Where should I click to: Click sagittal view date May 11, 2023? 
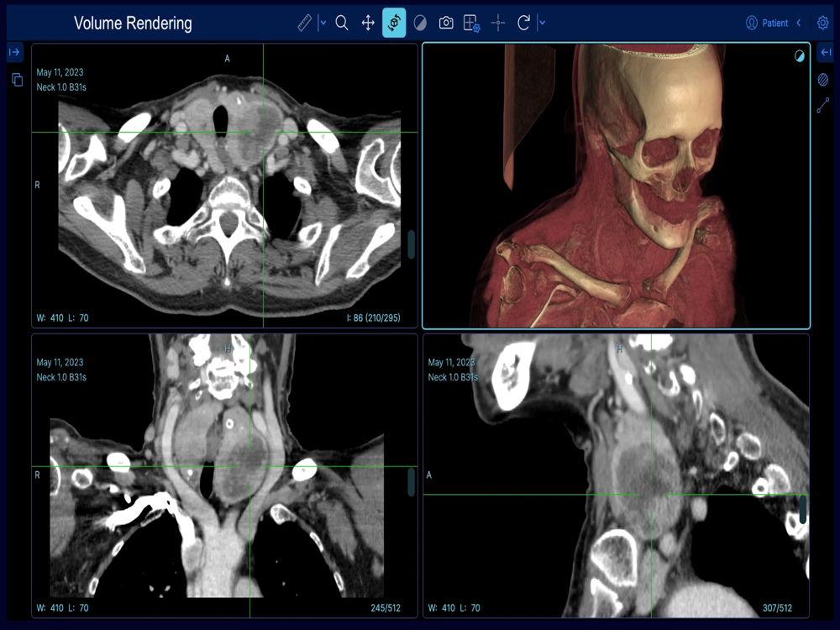pos(452,363)
